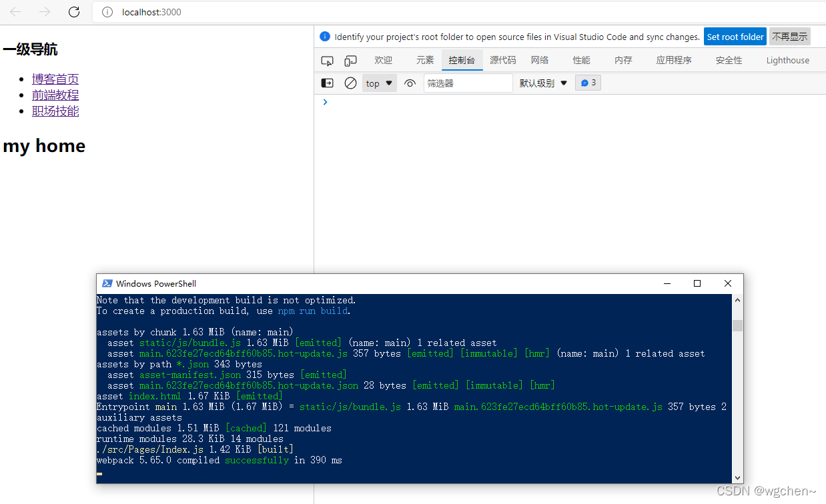Click the 一级导航 heading
The height and width of the screenshot is (504, 826).
(x=30, y=49)
